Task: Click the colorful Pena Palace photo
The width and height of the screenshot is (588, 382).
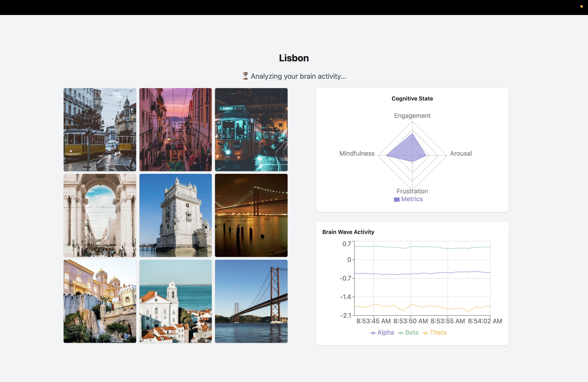Action: pyautogui.click(x=100, y=301)
